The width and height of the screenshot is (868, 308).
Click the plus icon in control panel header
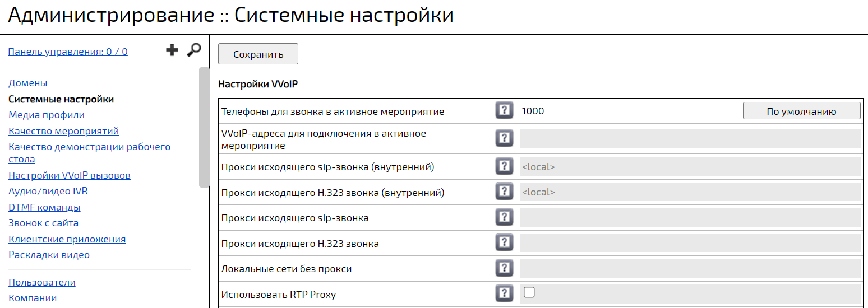(172, 50)
